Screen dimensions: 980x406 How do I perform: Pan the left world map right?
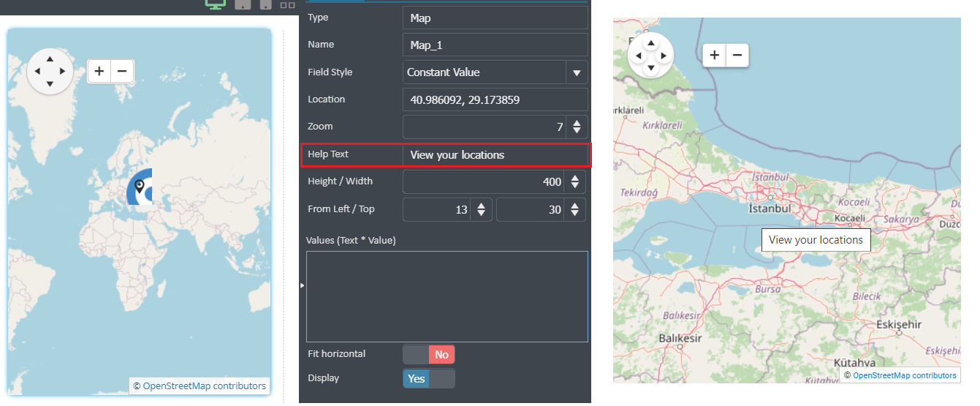(x=63, y=71)
